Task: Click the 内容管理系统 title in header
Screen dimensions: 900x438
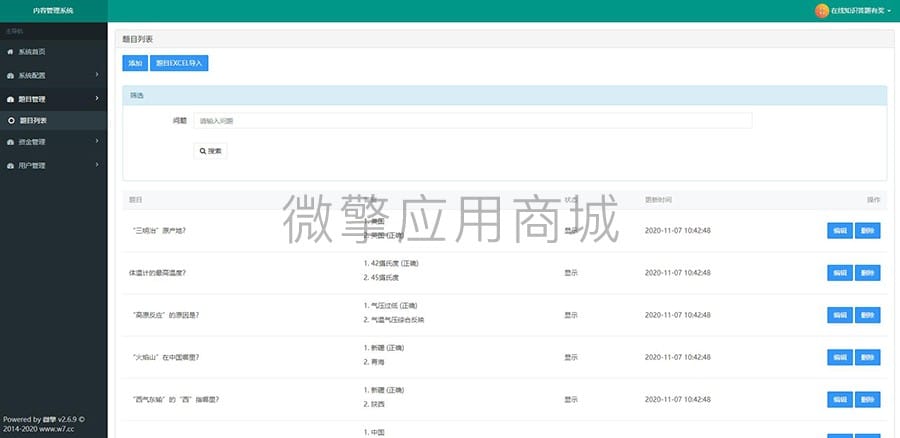Action: pos(53,10)
